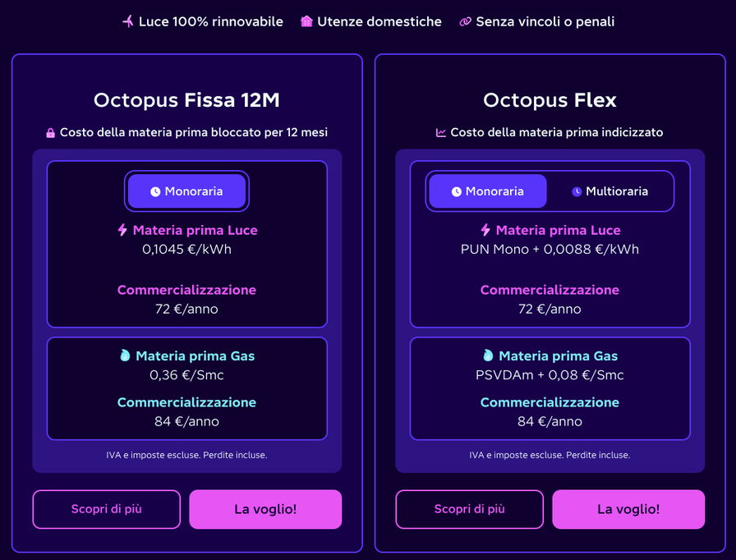The height and width of the screenshot is (560, 736).
Task: Switch Octopus Flex to Multioraria tariff
Action: [610, 191]
